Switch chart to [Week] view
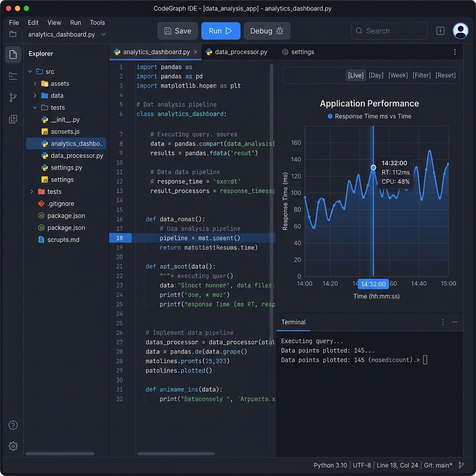The image size is (476, 476). click(x=398, y=75)
